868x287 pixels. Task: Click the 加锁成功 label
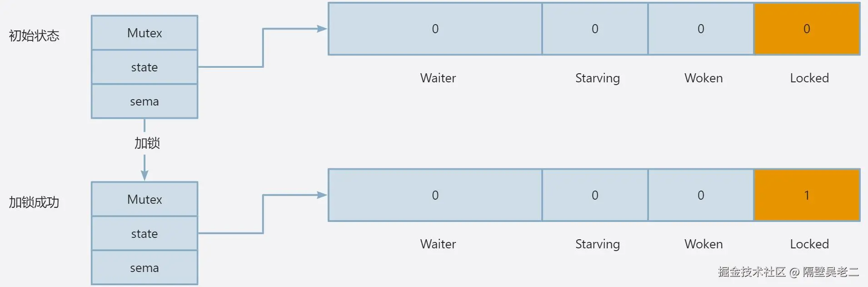(x=34, y=202)
